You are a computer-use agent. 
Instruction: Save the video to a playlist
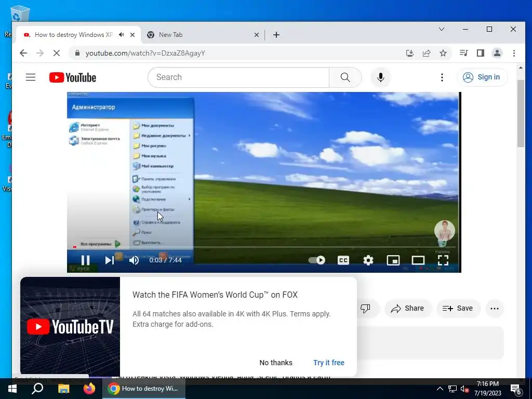pyautogui.click(x=458, y=309)
